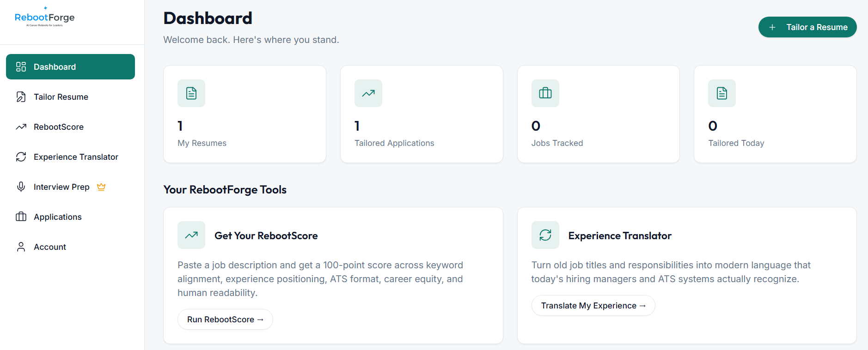
Task: Click the trend icon on Tailored Applications card
Action: click(x=368, y=93)
